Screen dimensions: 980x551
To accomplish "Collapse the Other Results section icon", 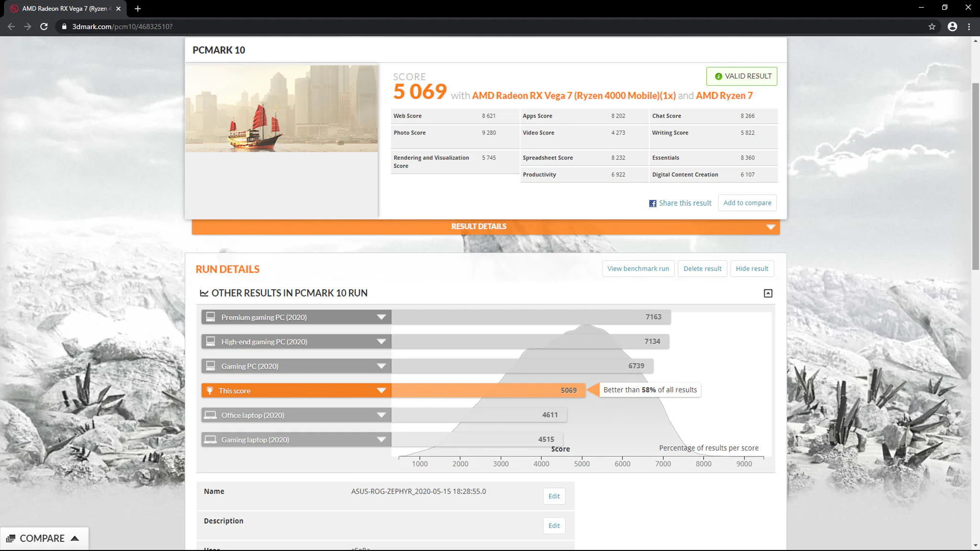I will point(768,293).
